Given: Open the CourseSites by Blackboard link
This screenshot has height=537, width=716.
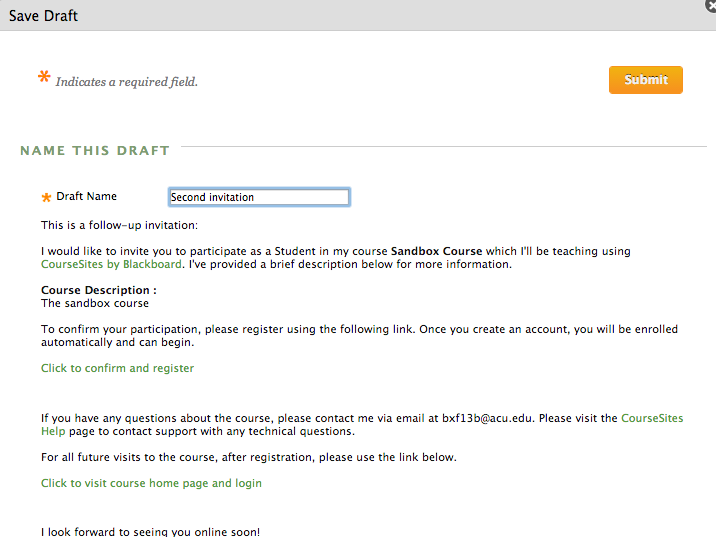Looking at the screenshot, I should click(111, 265).
